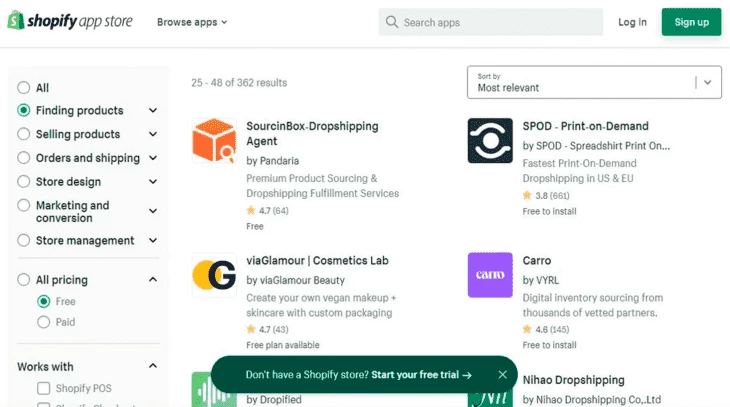Click the Shopify bag logo icon
This screenshot has width=730, height=407.
tap(16, 20)
